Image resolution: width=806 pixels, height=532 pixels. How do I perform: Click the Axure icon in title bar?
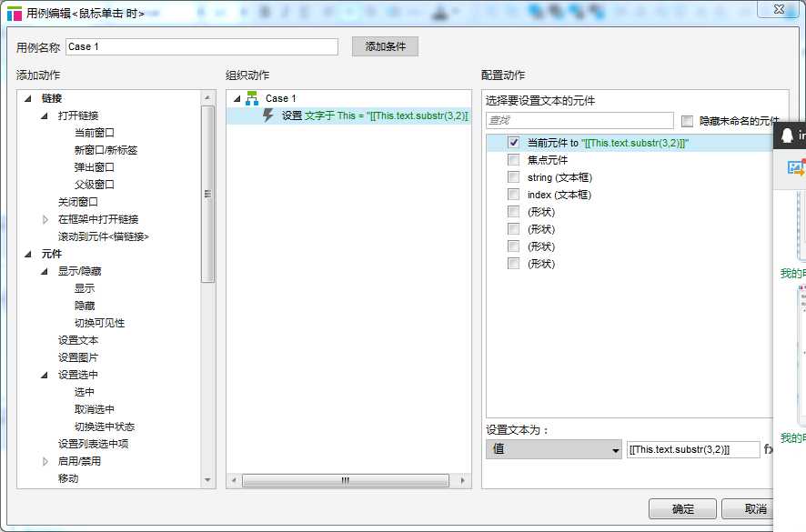click(x=14, y=14)
